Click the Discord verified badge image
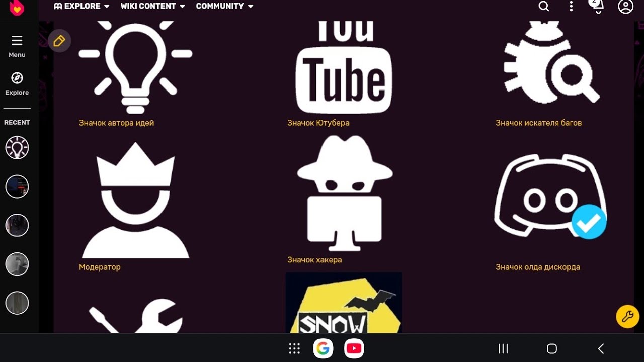This screenshot has height=362, width=644. point(551,197)
